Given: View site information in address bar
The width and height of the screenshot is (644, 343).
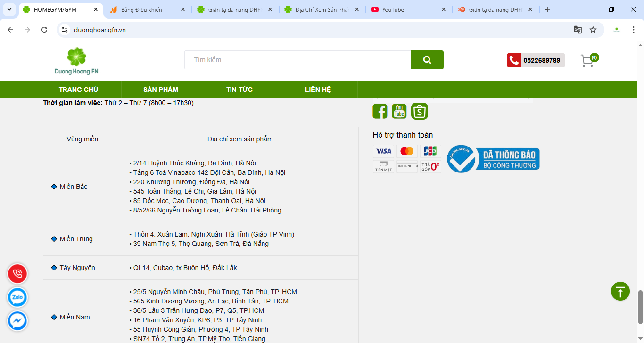Looking at the screenshot, I should point(65,30).
